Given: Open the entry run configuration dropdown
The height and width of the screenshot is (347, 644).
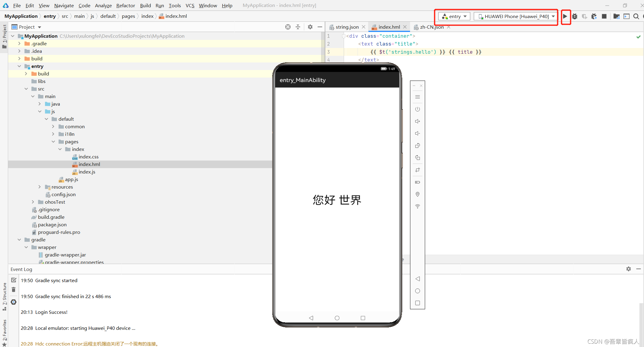Looking at the screenshot, I should point(454,16).
